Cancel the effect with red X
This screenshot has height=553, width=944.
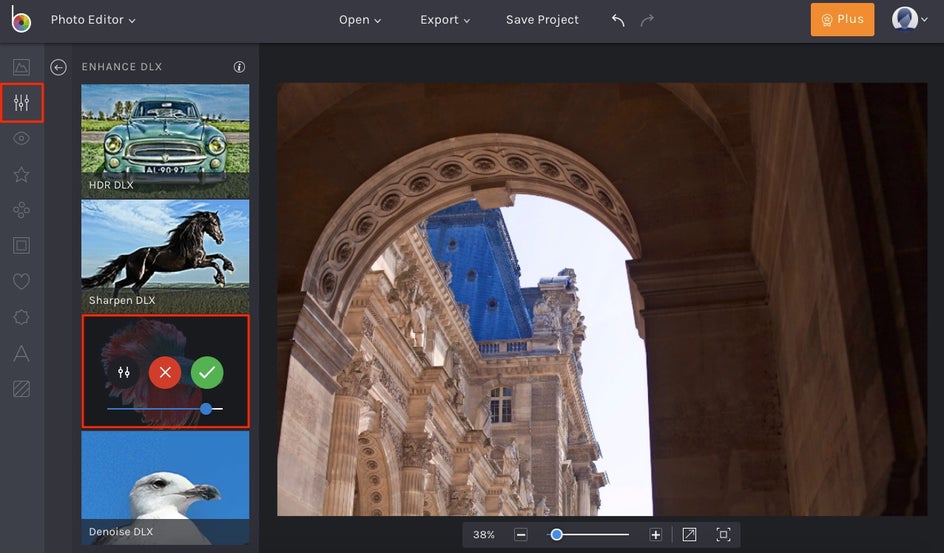tap(165, 372)
